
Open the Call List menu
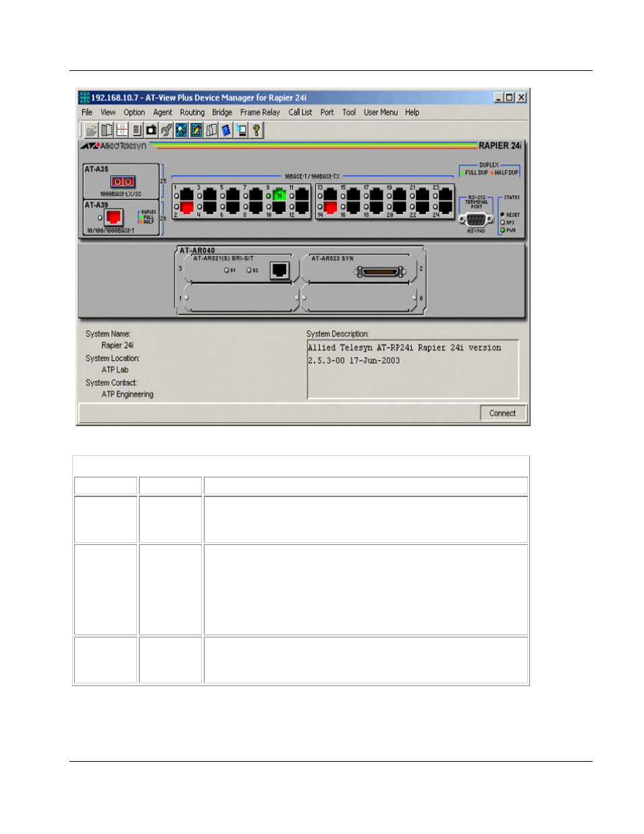[x=300, y=113]
